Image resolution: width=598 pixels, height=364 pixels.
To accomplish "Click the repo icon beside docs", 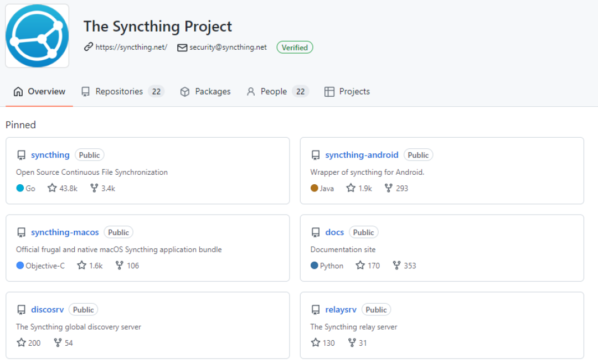I will pyautogui.click(x=316, y=232).
